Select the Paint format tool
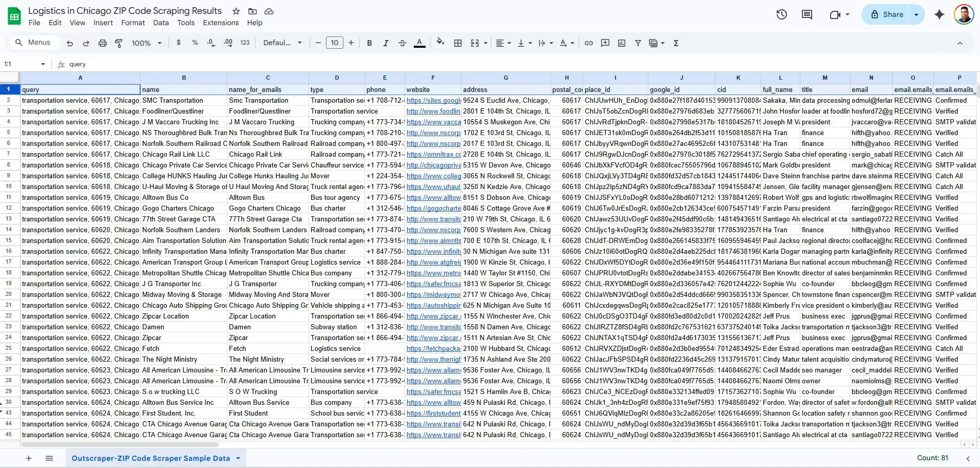The image size is (980, 468). [119, 43]
